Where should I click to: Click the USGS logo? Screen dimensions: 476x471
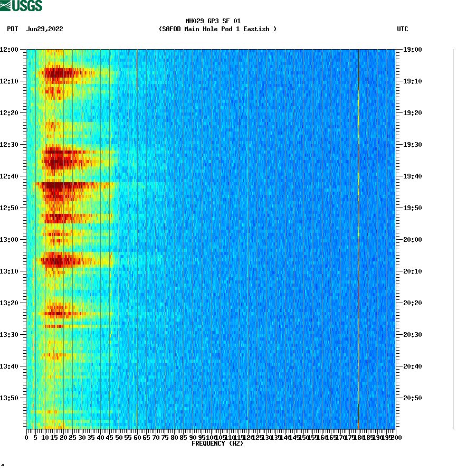coord(22,6)
